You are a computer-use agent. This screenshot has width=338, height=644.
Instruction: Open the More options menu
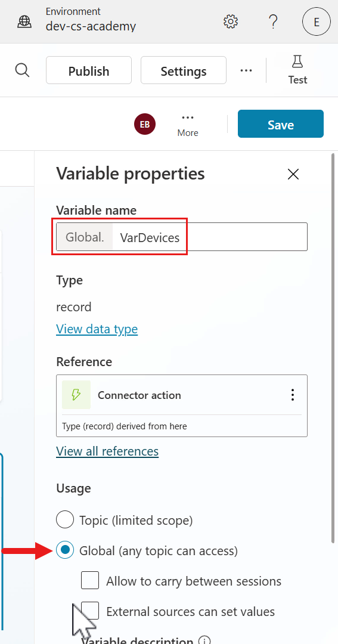(188, 125)
